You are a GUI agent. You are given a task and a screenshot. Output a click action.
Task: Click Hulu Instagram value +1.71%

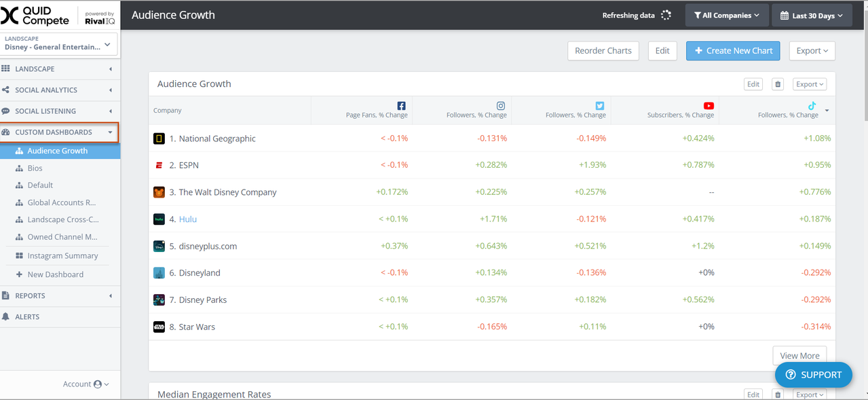(493, 219)
